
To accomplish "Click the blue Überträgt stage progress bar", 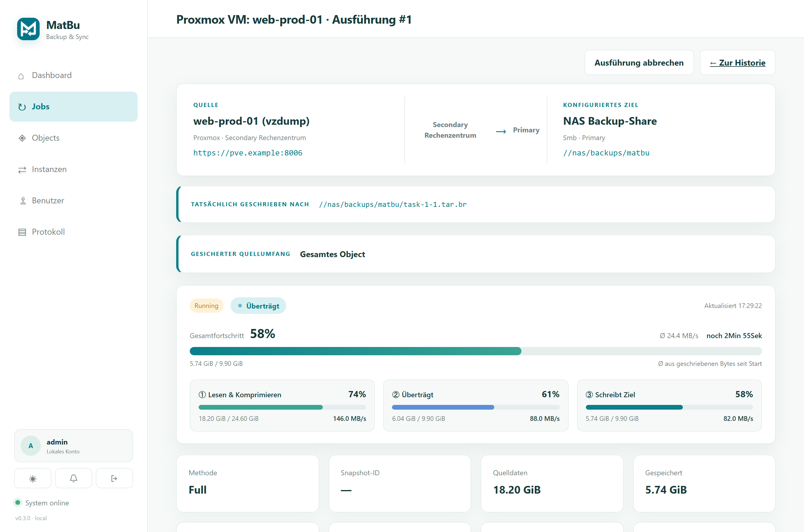I will 476,407.
